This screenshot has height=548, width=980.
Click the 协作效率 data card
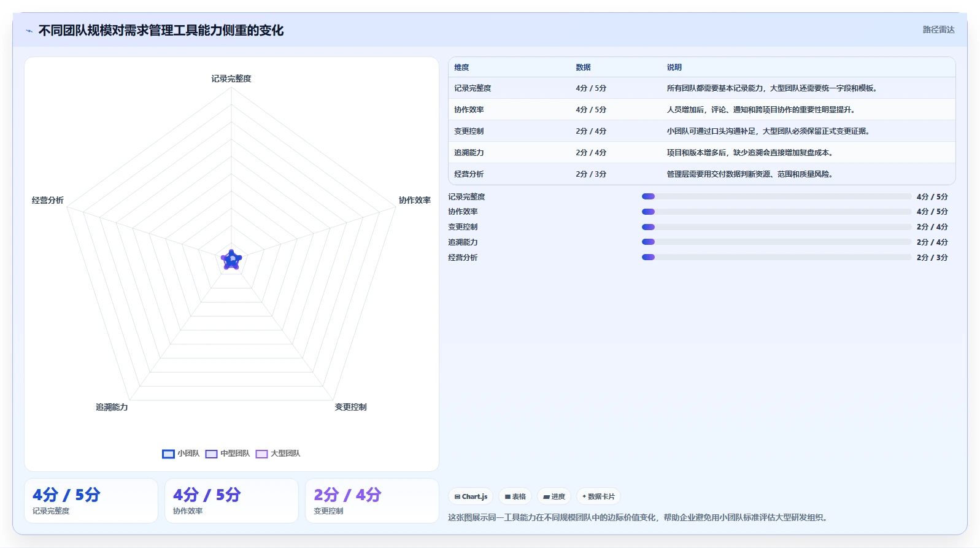pyautogui.click(x=231, y=501)
